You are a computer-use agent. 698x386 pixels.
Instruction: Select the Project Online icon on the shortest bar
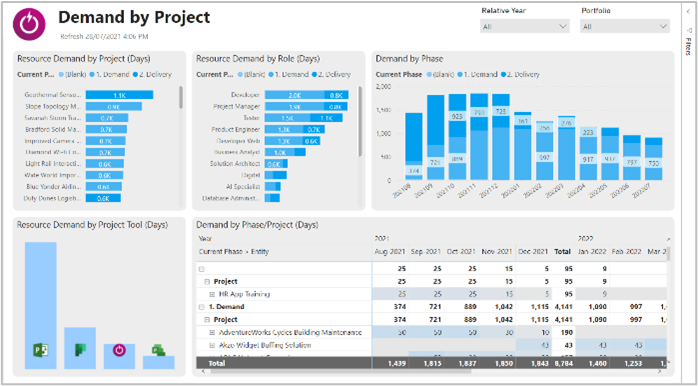click(x=158, y=351)
